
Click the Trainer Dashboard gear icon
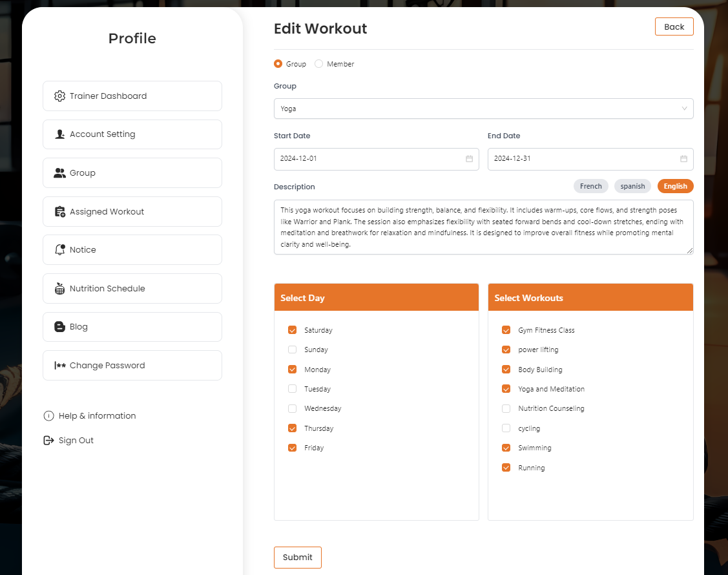(x=59, y=96)
